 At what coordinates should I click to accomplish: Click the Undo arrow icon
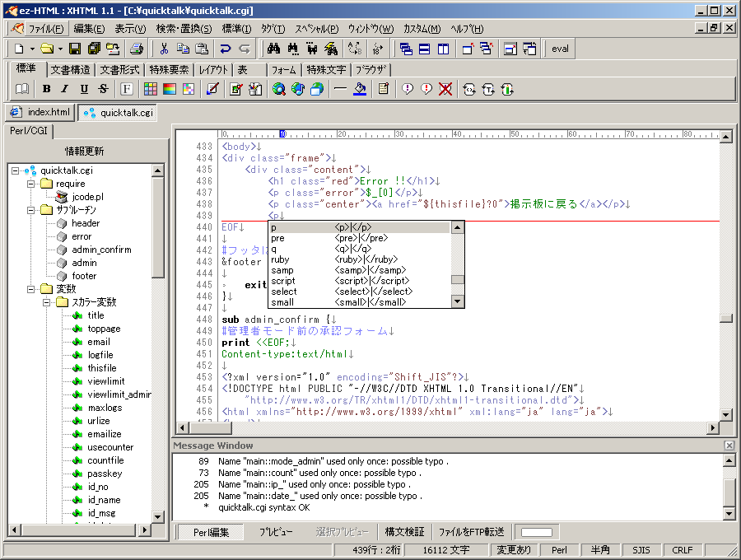[226, 49]
